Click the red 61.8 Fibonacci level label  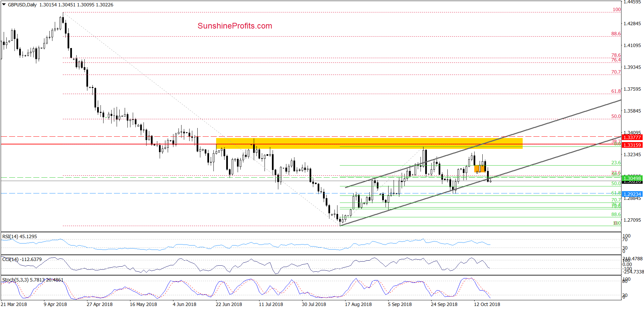coord(616,91)
